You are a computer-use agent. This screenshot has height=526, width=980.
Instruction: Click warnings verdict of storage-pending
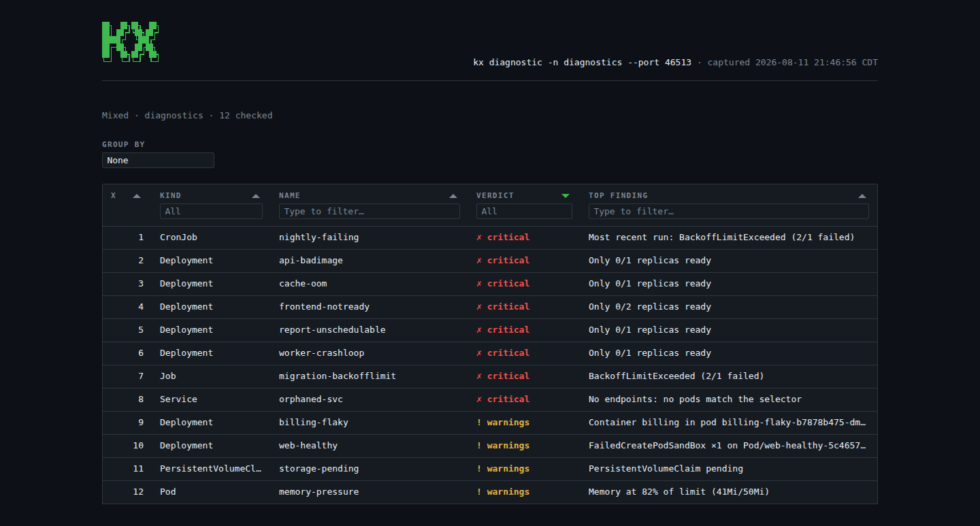tap(503, 469)
